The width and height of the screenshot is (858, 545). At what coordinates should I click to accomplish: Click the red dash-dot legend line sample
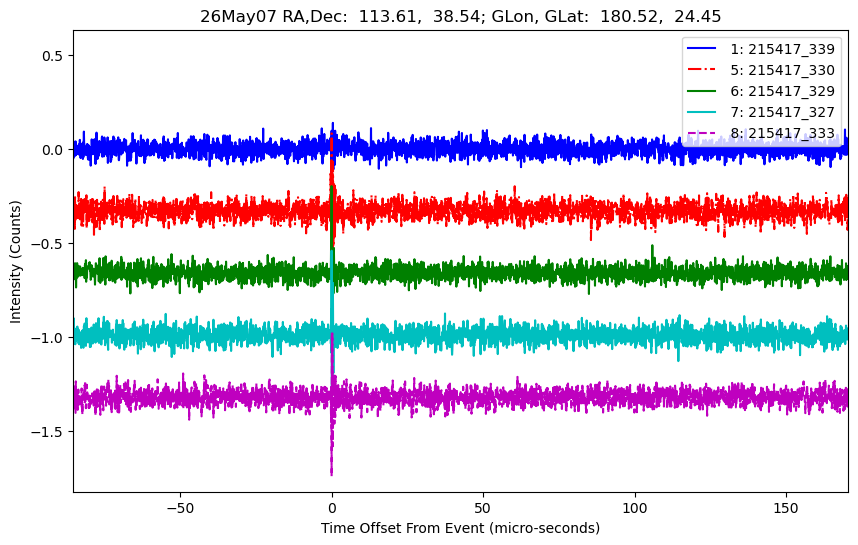point(702,70)
